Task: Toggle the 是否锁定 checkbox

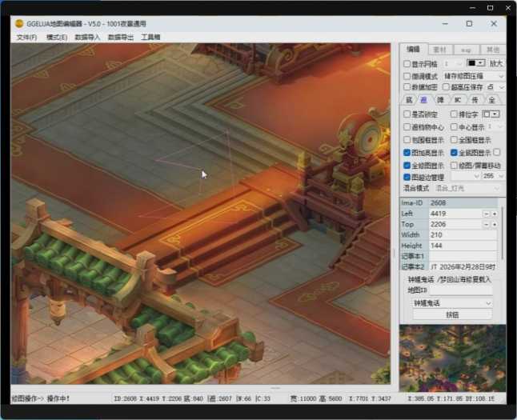Action: [x=407, y=114]
